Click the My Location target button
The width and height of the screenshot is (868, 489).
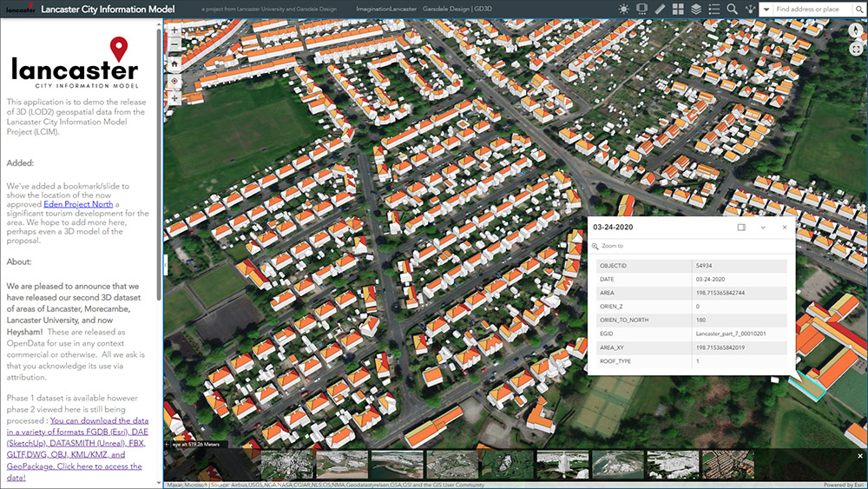click(174, 81)
